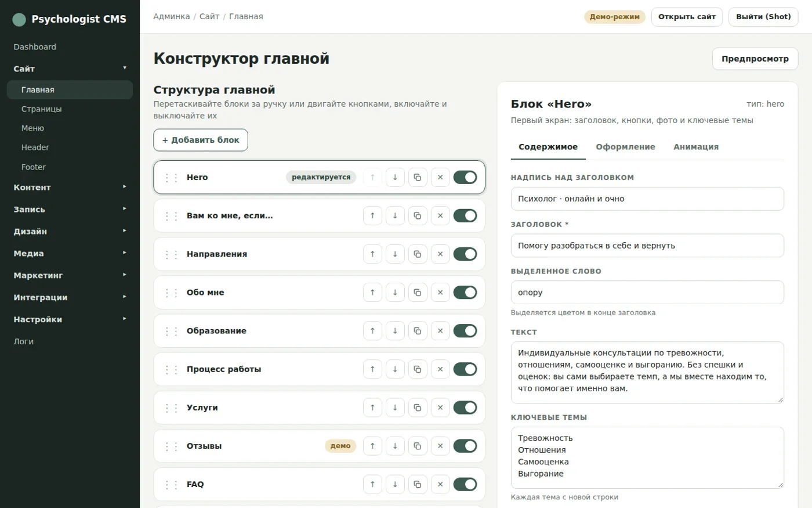Viewport: 812px width, 508px height.
Task: Move the "Услуги" block up
Action: tap(372, 407)
